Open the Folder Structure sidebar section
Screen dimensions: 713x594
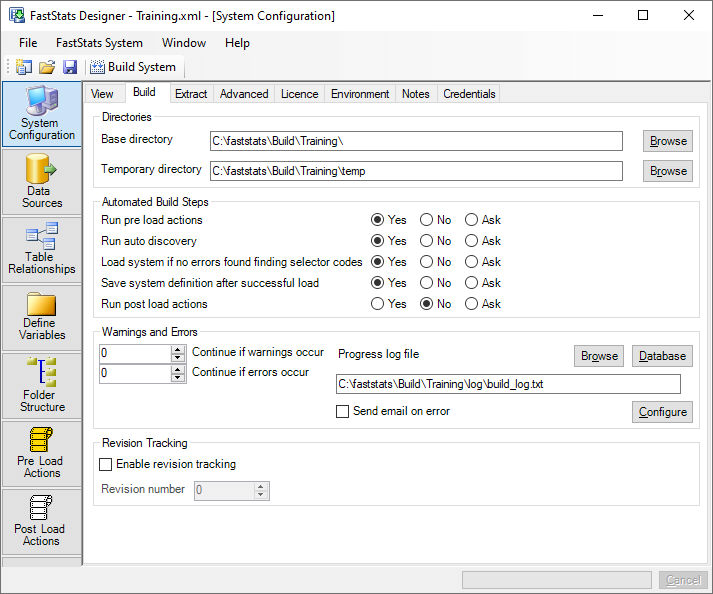coord(42,385)
